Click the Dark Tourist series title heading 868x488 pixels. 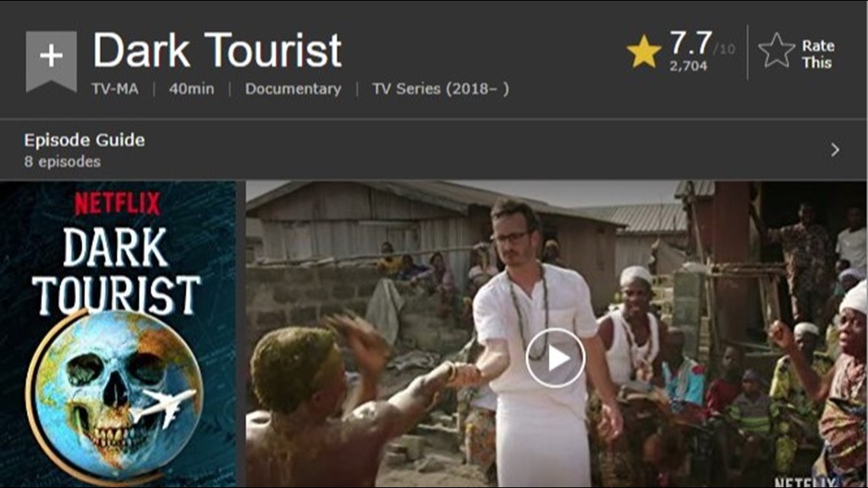pos(217,50)
